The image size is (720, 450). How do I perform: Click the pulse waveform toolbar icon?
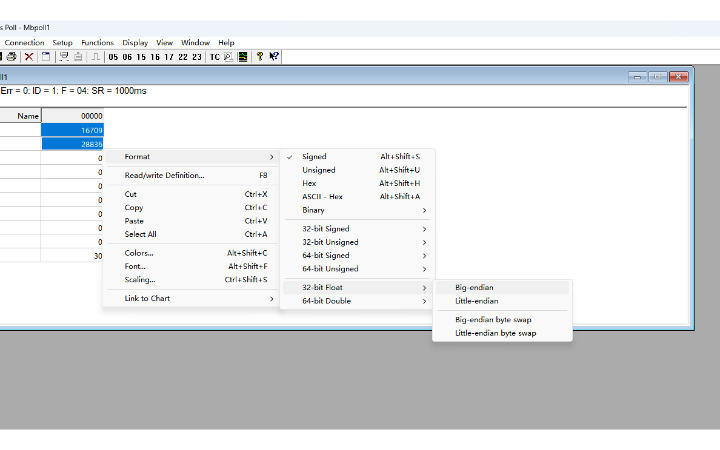click(x=95, y=56)
